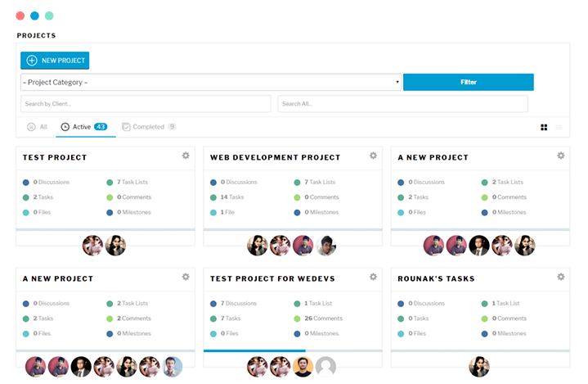Click the progress bar on Test Project For Wedevs
The height and width of the screenshot is (384, 588).
[x=293, y=351]
